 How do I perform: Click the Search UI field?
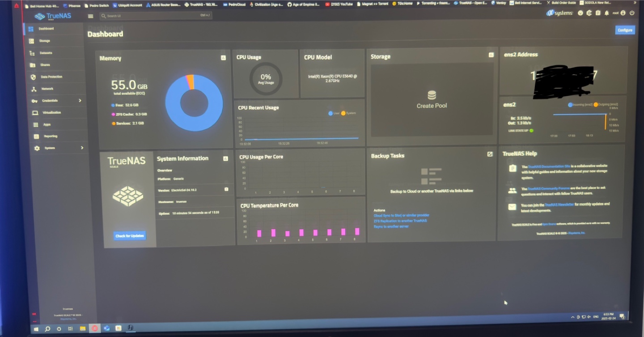click(155, 16)
